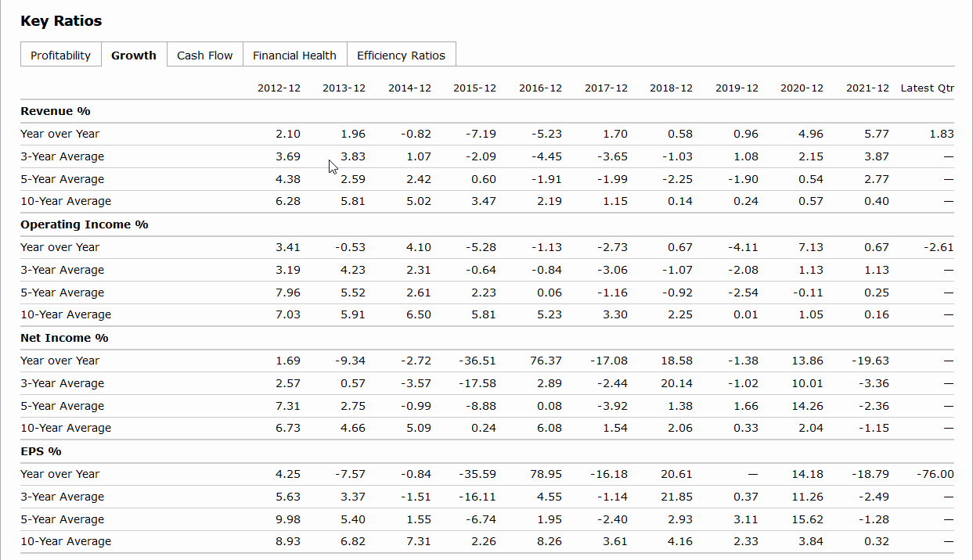This screenshot has width=973, height=560.
Task: Go to the Efficiency Ratios tab
Action: coord(401,56)
